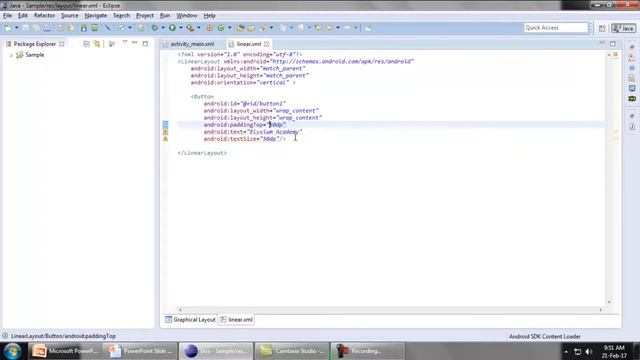This screenshot has height=360, width=640.
Task: Open the Navigate menu
Action: pyautogui.click(x=96, y=16)
